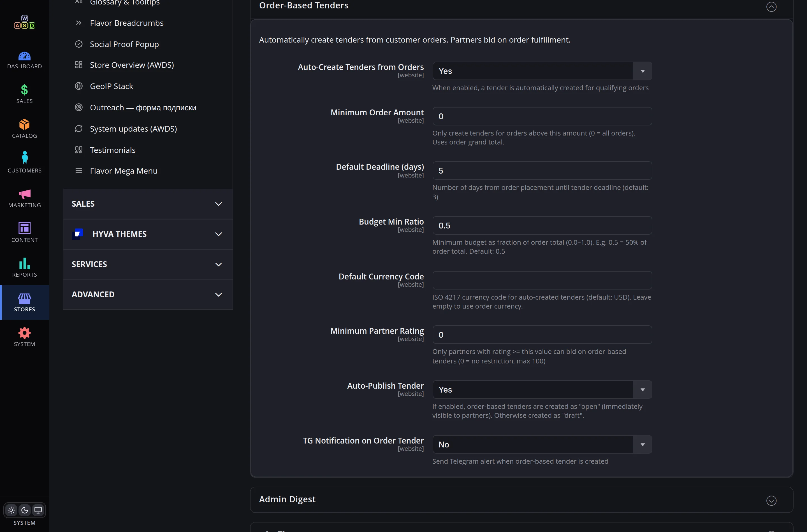
Task: Click the Testimonials quote icon
Action: click(x=79, y=150)
